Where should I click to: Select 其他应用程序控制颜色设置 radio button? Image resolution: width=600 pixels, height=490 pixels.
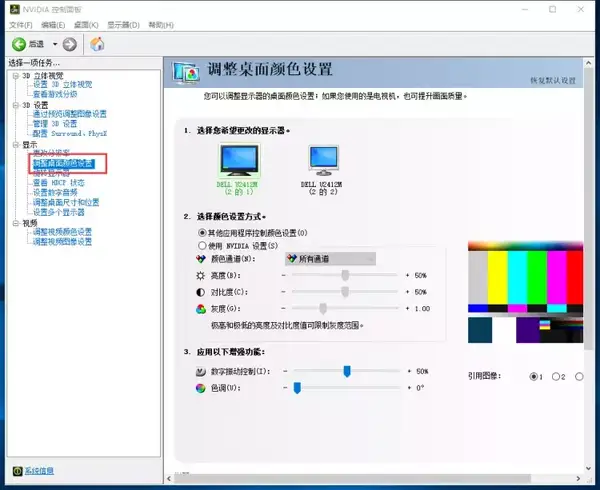(x=203, y=232)
